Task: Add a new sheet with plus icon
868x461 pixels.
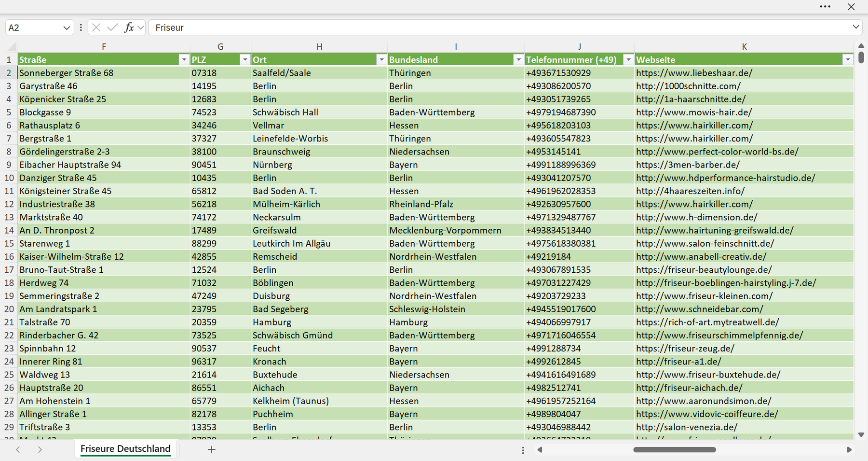Action: pyautogui.click(x=211, y=449)
